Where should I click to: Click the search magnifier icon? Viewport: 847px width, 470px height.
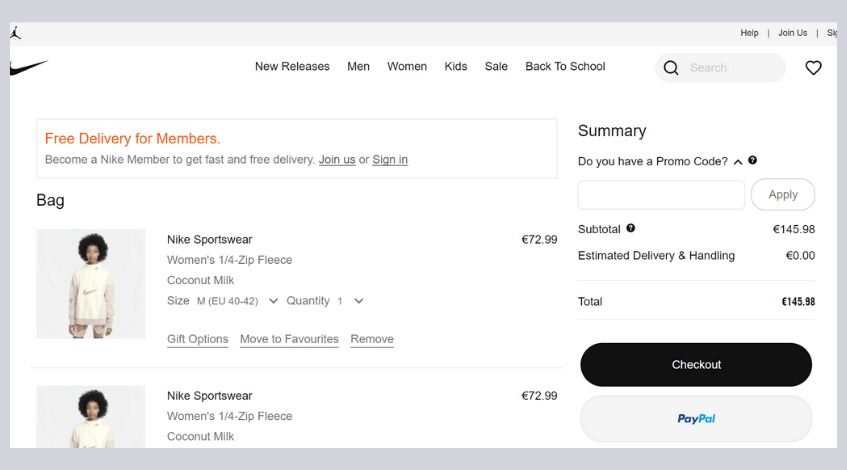pos(671,68)
